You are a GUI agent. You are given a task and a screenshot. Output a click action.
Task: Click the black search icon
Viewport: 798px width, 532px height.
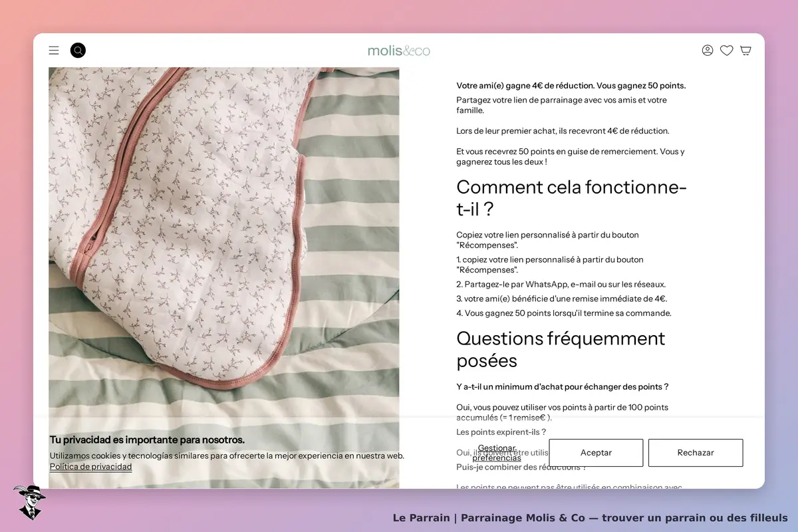coord(78,51)
